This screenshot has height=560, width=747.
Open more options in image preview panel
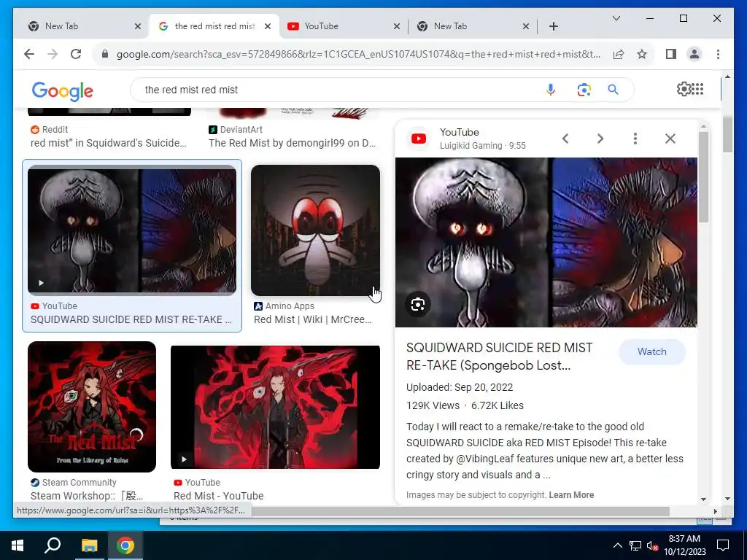635,139
